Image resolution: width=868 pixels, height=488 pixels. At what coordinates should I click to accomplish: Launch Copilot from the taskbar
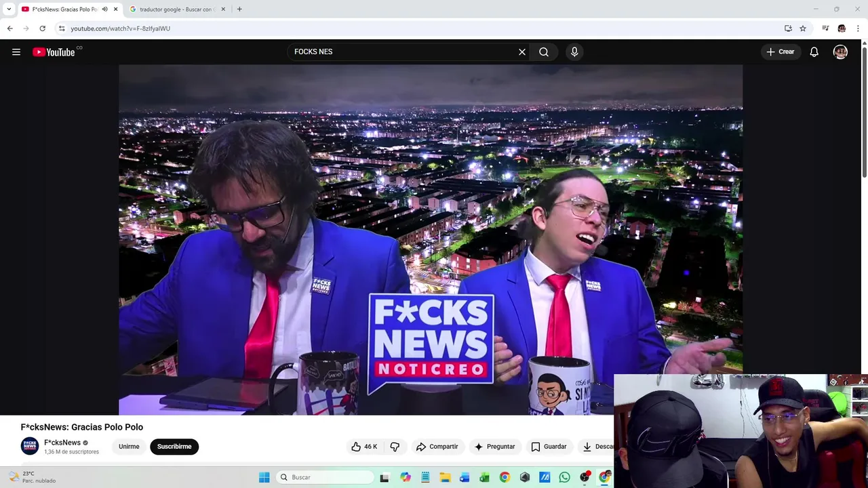(x=405, y=477)
